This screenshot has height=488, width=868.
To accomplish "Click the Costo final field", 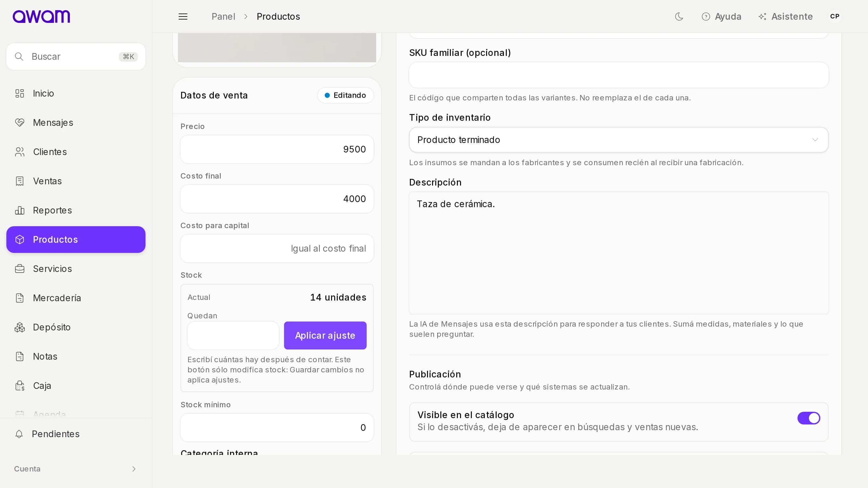I will click(x=277, y=199).
